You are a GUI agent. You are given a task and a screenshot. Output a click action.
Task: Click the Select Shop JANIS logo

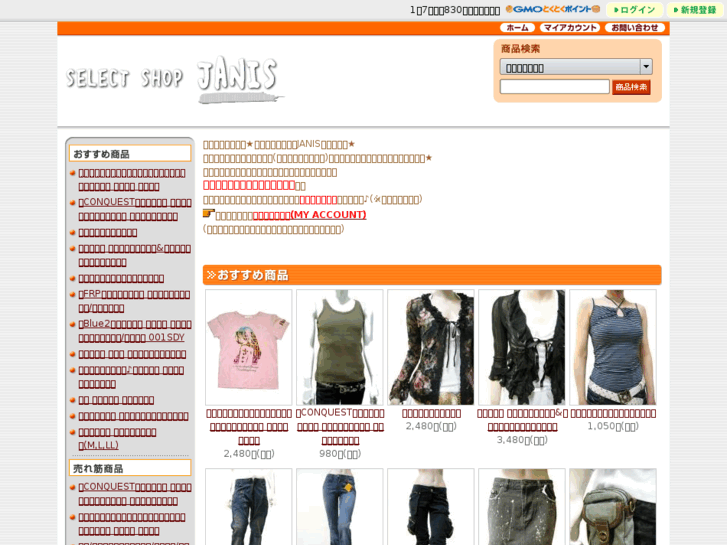tap(174, 79)
